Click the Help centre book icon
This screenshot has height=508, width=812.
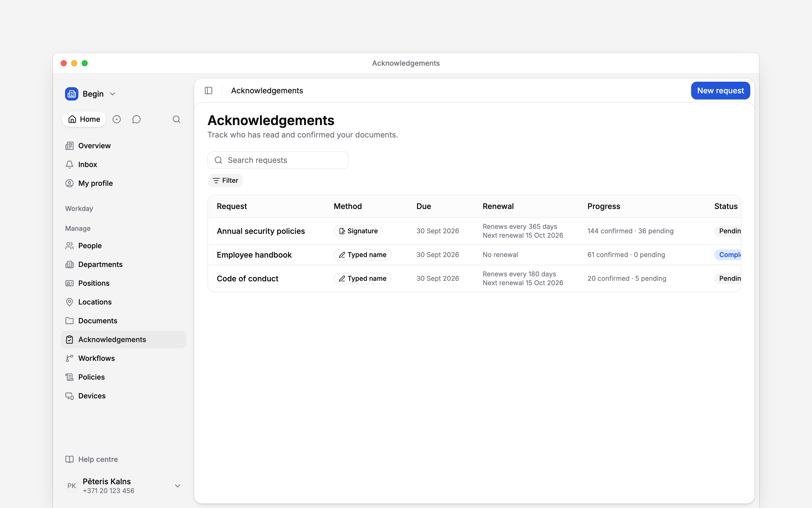[x=70, y=460]
